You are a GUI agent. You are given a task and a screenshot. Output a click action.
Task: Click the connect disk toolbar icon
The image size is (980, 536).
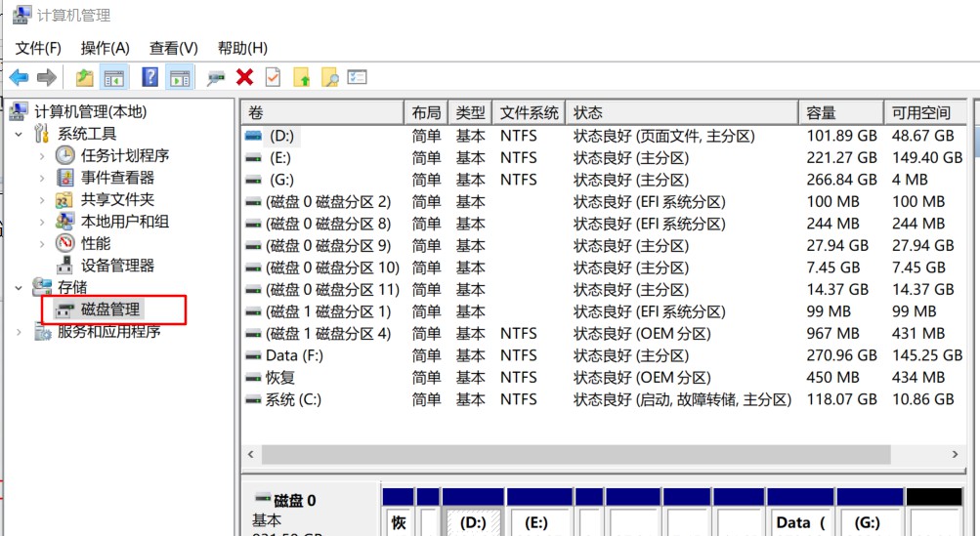point(216,78)
